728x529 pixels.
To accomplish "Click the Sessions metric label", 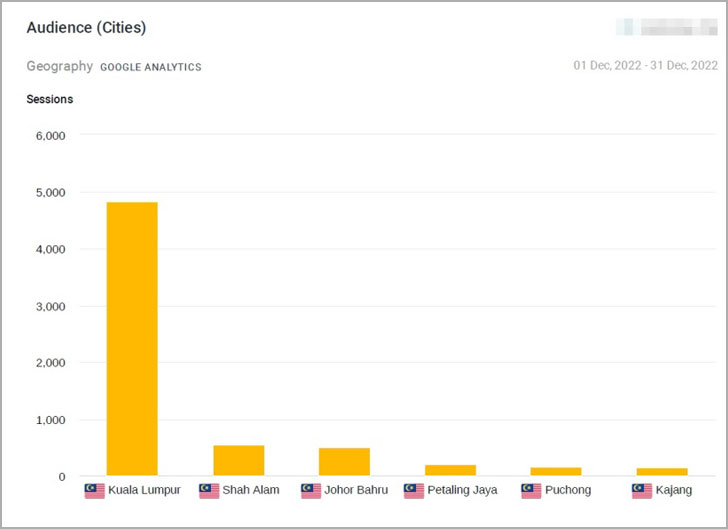I will 50,99.
